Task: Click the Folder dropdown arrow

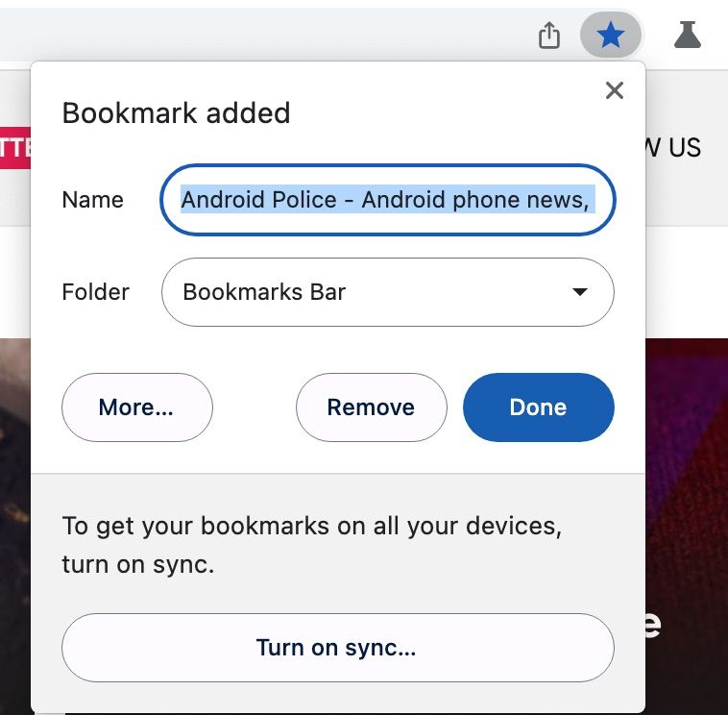Action: [580, 292]
